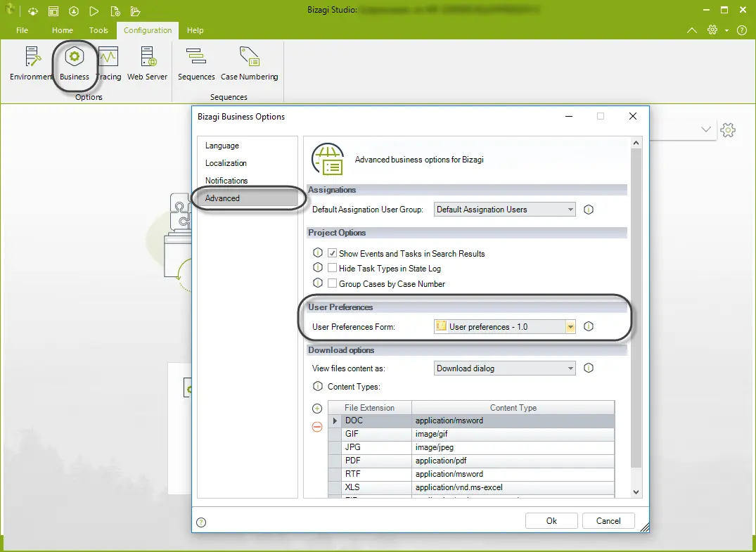This screenshot has height=552, width=756.
Task: Remove content type with red minus icon
Action: [316, 427]
